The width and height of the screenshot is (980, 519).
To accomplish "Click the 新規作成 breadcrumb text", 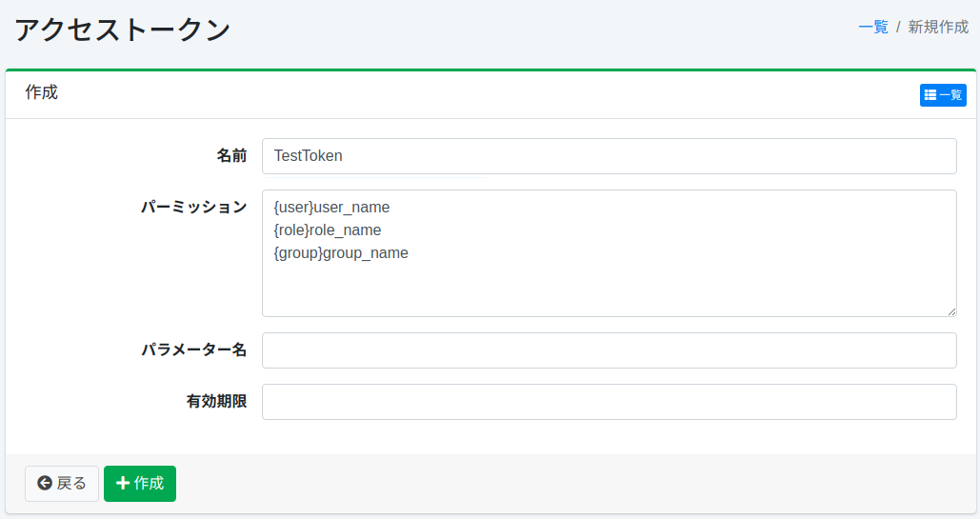I will pyautogui.click(x=937, y=27).
